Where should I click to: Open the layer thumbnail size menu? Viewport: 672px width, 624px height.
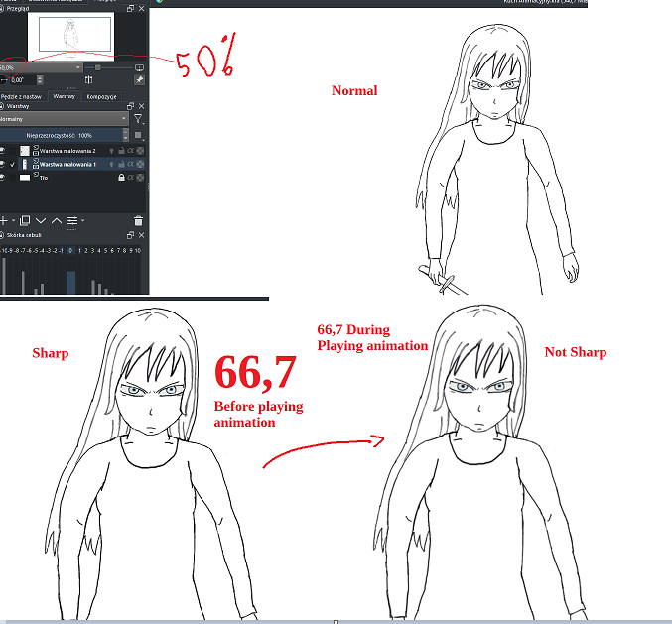[138, 136]
